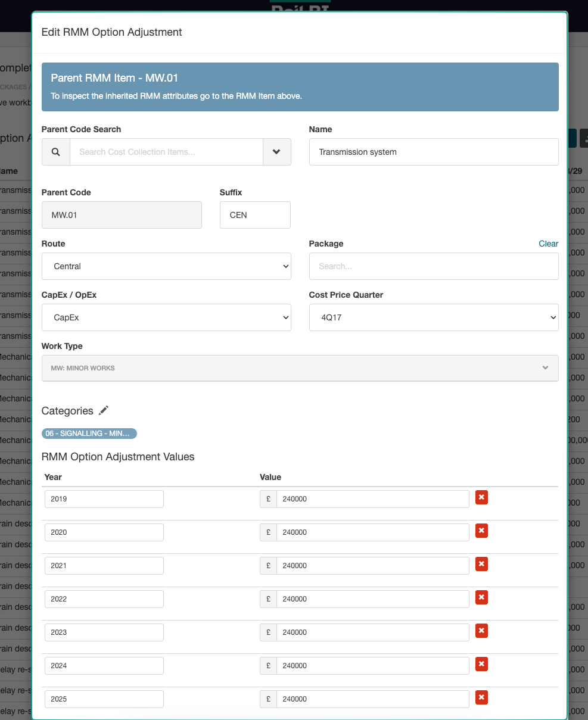Image resolution: width=588 pixels, height=720 pixels.
Task: Click the search magnifier icon in Parent Code Search
Action: pyautogui.click(x=56, y=152)
